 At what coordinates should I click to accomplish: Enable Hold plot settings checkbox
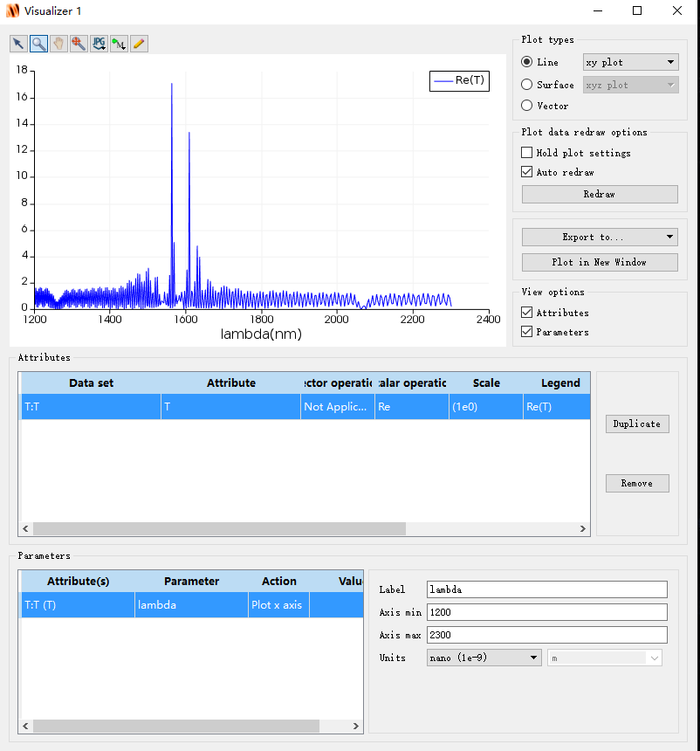point(526,153)
